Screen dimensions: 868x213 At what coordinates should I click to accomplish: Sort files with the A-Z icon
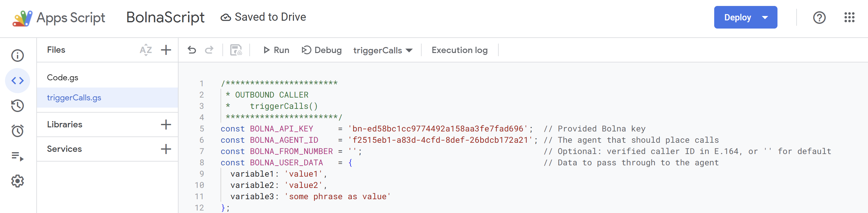[145, 50]
